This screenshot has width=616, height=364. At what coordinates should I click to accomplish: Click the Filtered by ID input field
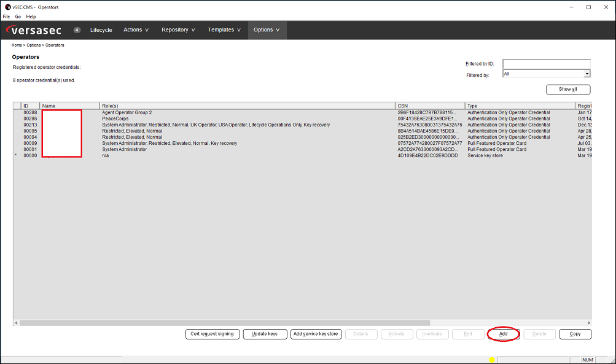[x=547, y=64]
